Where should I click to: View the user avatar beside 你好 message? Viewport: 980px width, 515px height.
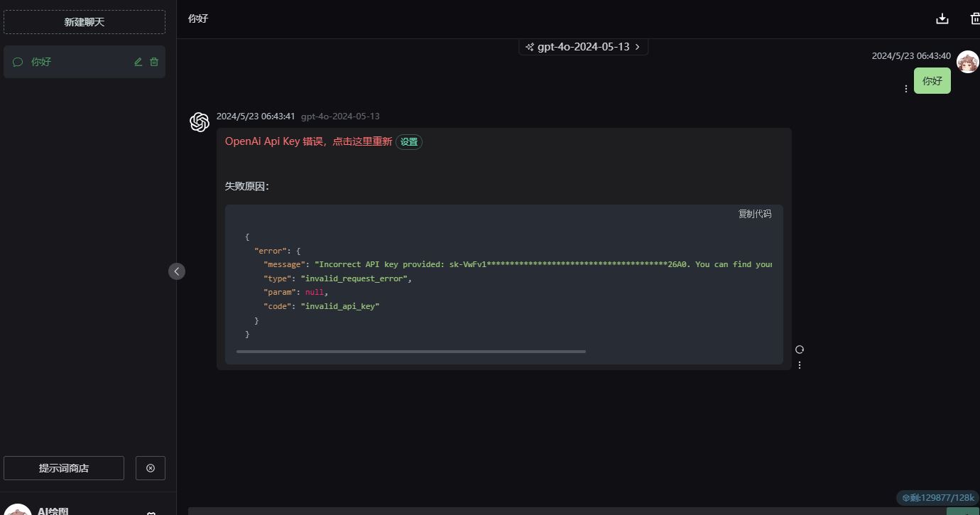(x=968, y=62)
